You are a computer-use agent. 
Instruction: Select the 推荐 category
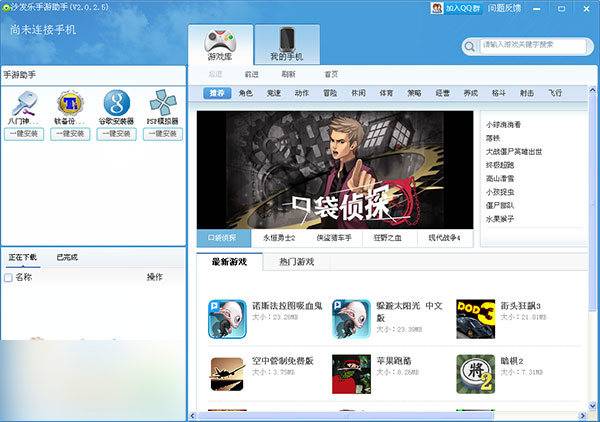(217, 93)
